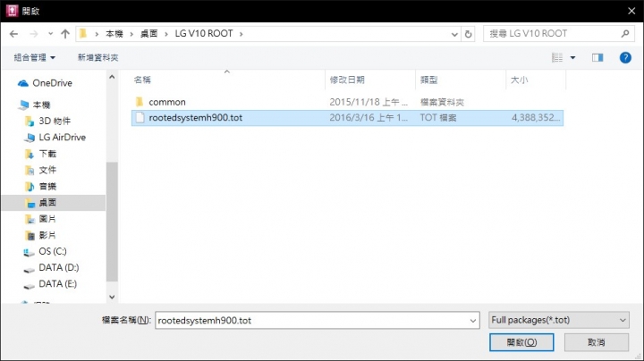Change the view layout icon
The image size is (644, 361).
tap(557, 57)
